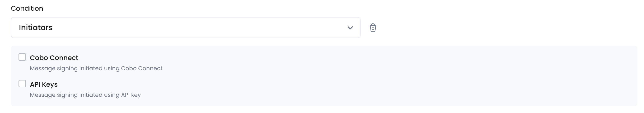The height and width of the screenshot is (113, 644).
Task: Click the chevron arrow in Initiators field
Action: point(350,28)
